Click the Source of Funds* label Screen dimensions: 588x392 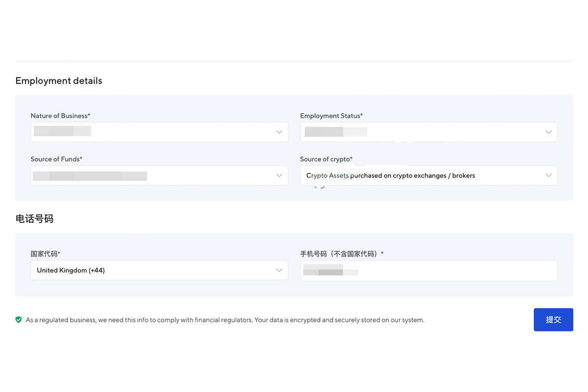pos(56,159)
